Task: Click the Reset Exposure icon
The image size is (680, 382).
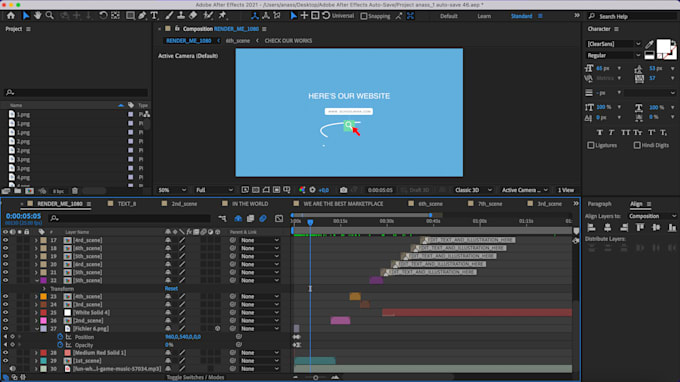Action: [312, 190]
